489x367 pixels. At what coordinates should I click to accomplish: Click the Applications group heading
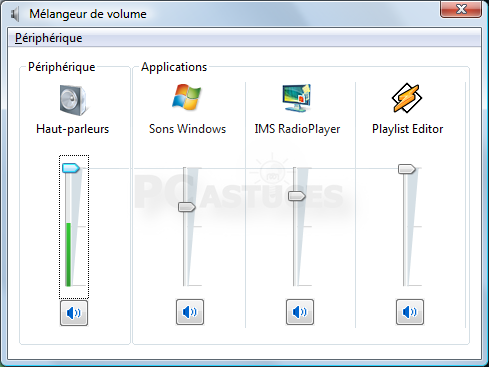tap(174, 67)
